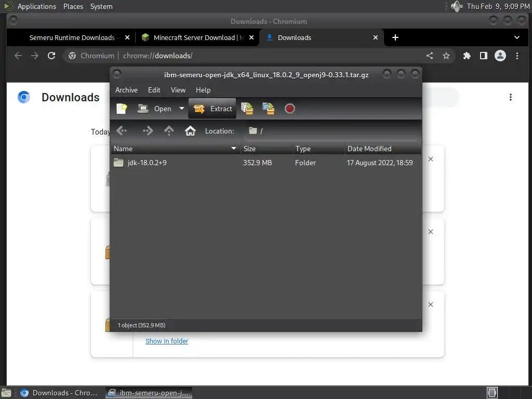The width and height of the screenshot is (532, 399).
Task: Click the volume speaker icon in the panel
Action: [x=457, y=6]
